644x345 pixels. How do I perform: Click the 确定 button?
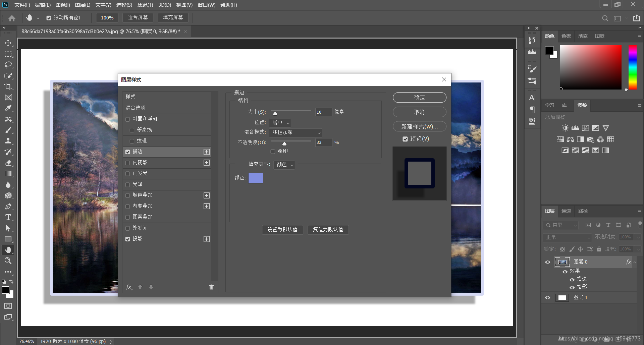click(419, 98)
